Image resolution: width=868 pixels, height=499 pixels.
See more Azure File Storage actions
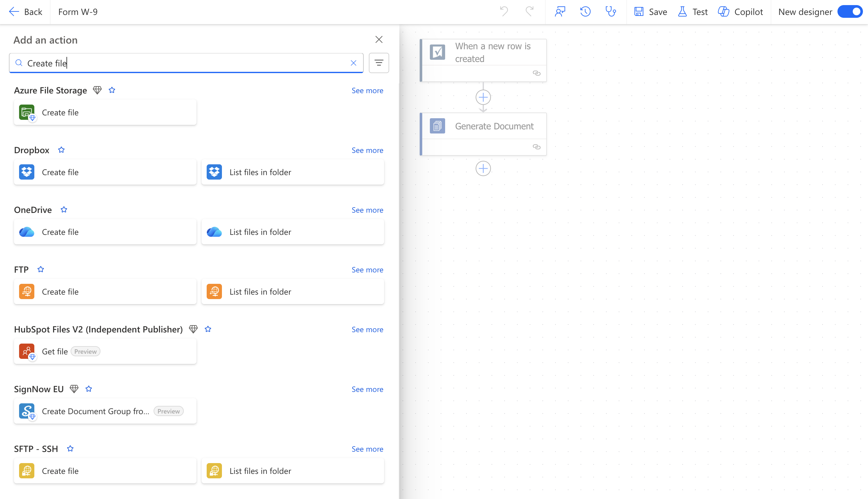pos(367,91)
